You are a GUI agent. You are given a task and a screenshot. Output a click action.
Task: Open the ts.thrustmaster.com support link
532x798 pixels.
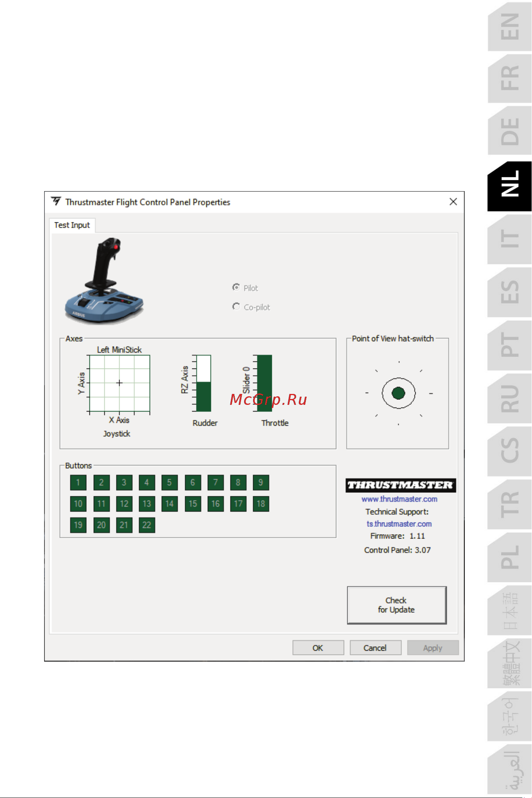pos(399,524)
